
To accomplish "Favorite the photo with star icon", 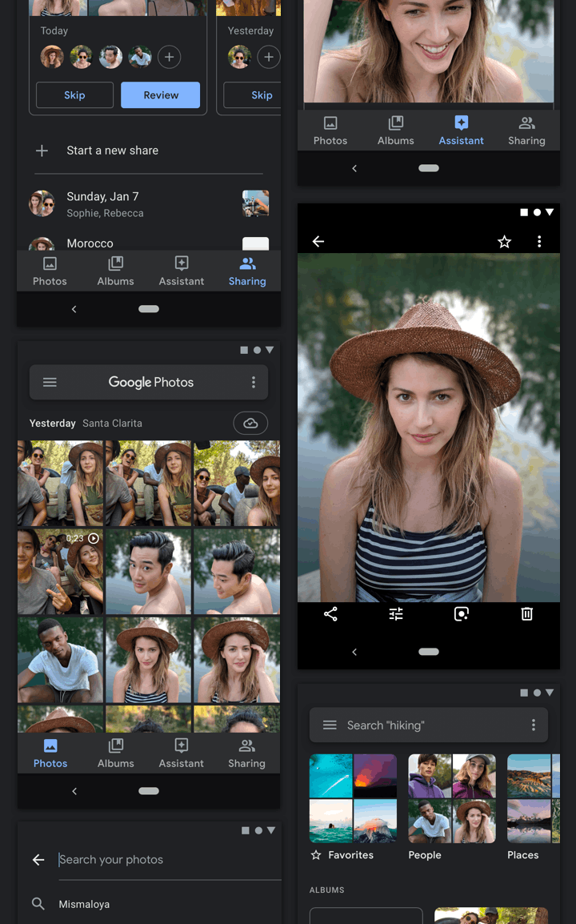I will tap(504, 242).
